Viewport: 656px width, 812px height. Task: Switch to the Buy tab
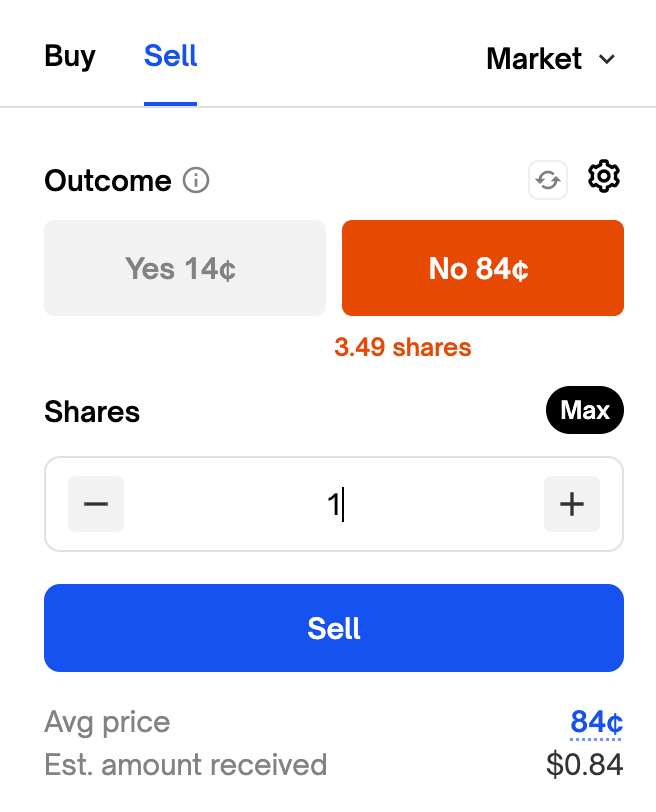click(x=70, y=56)
